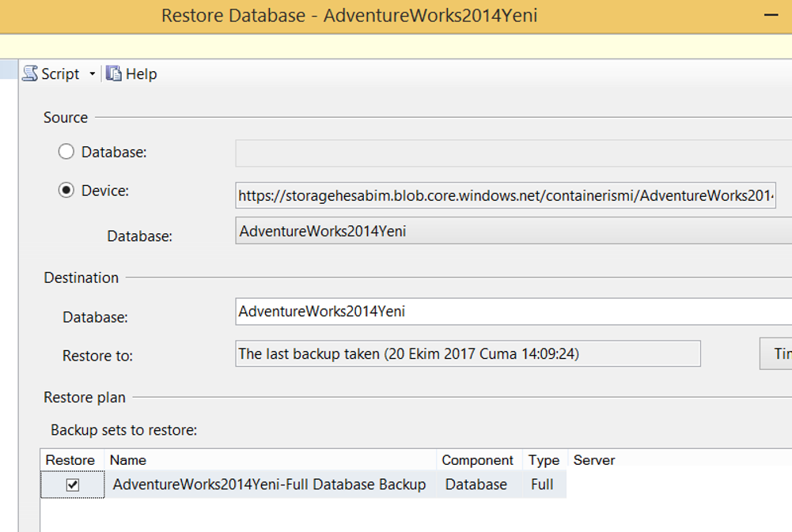Click the Restore column header

pos(72,460)
